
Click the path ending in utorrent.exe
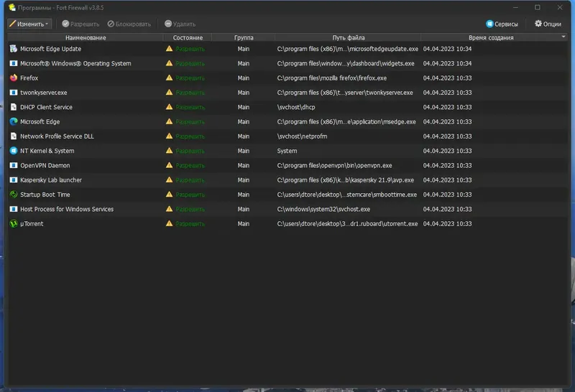pos(347,223)
